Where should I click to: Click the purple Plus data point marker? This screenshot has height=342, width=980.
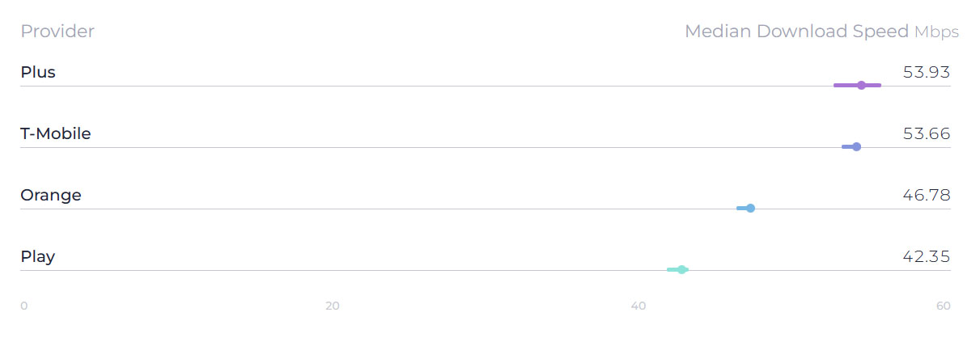(862, 85)
